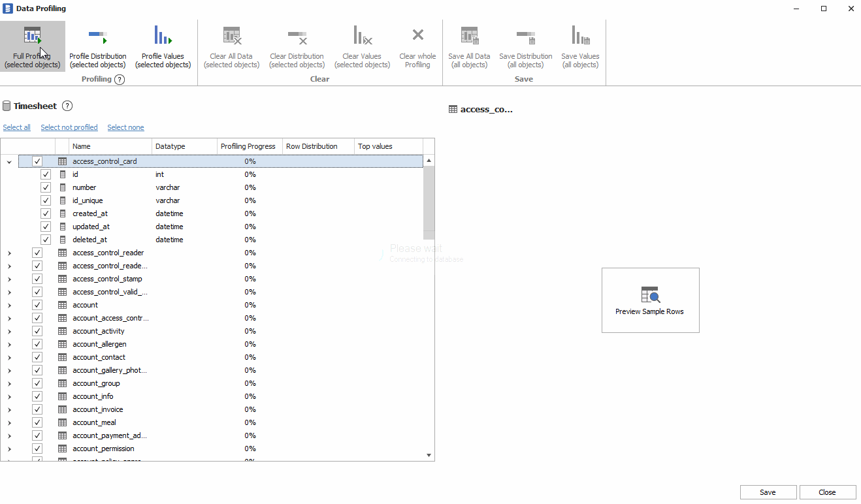Run Full Profiling on selected objects

tap(31, 46)
